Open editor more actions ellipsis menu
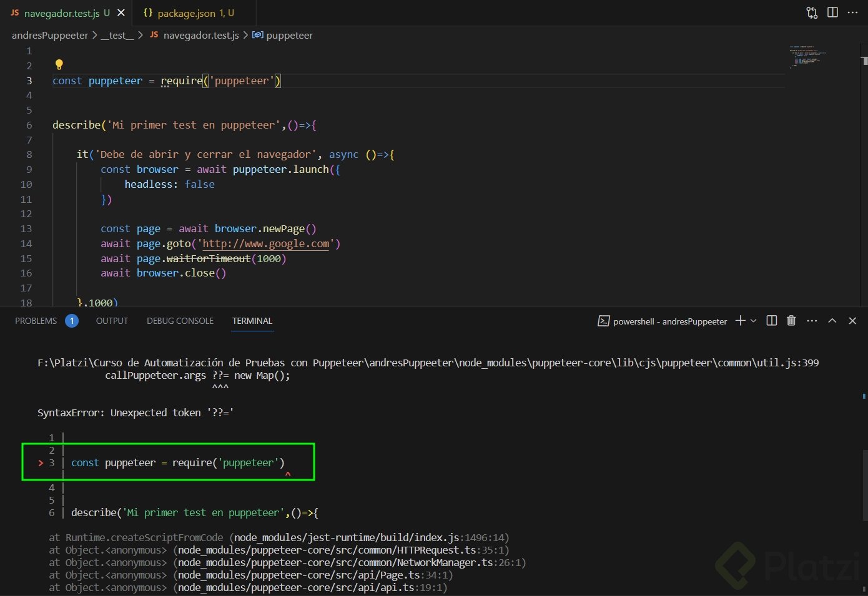This screenshot has width=868, height=596. [852, 12]
